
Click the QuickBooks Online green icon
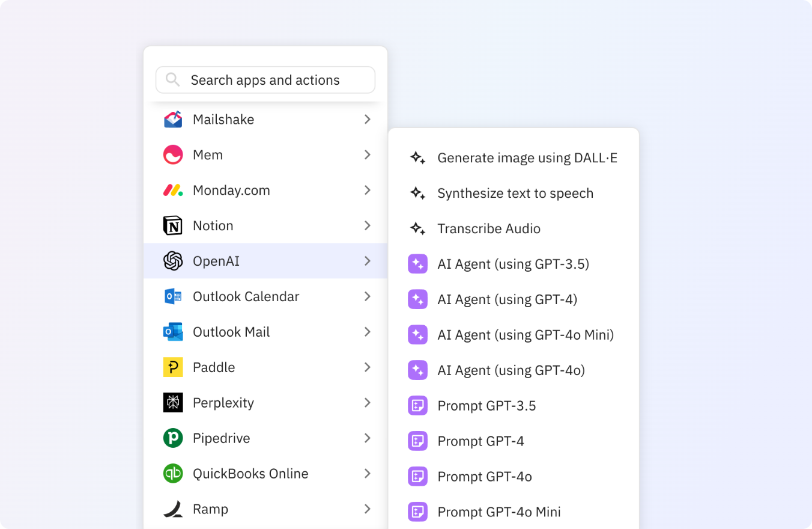pos(173,474)
